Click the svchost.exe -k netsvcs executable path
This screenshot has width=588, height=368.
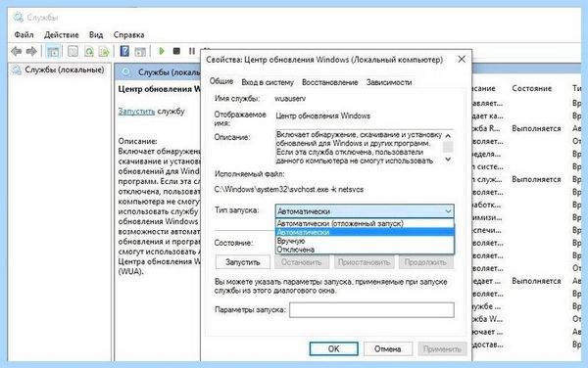[x=289, y=190]
